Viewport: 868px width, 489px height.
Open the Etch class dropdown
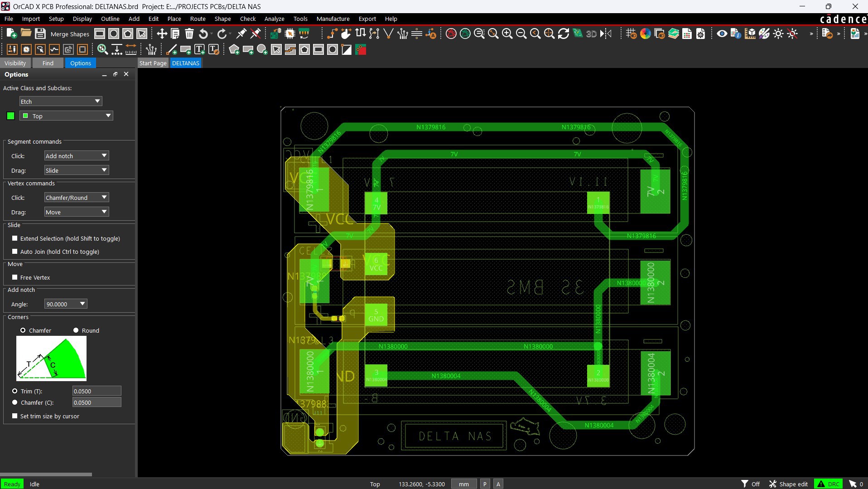click(x=60, y=101)
